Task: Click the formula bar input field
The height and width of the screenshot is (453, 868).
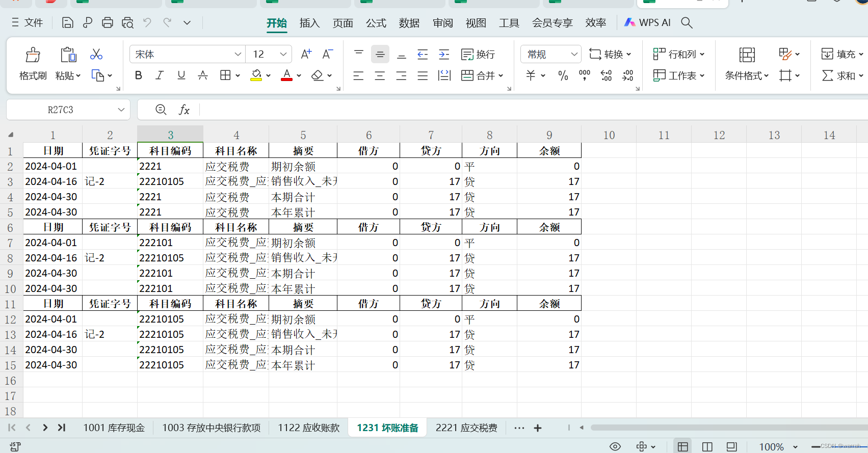Action: [x=534, y=110]
